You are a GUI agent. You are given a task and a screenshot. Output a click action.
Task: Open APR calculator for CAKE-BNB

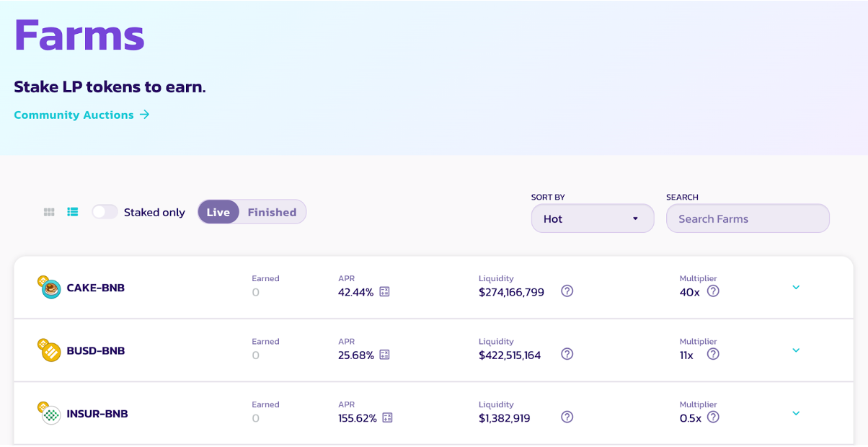[385, 292]
